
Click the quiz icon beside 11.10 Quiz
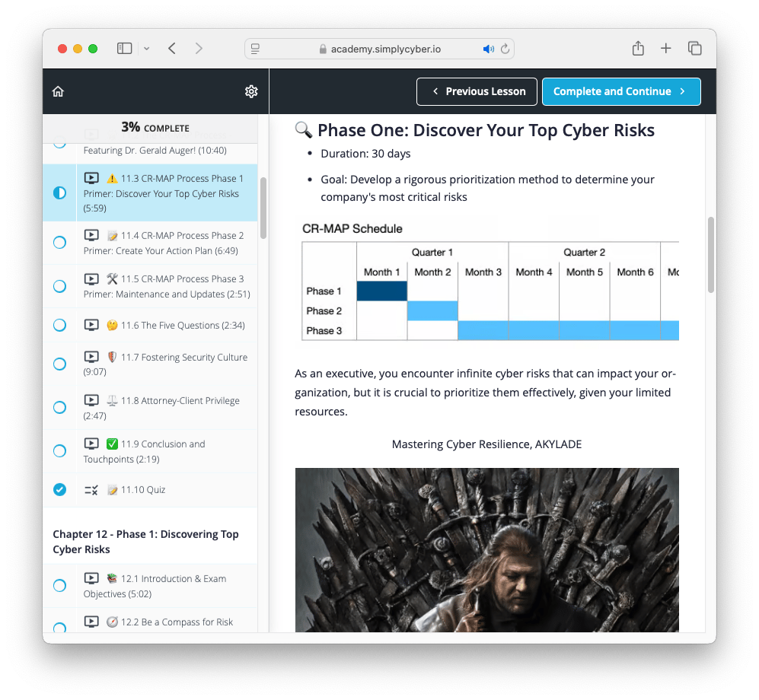(91, 490)
